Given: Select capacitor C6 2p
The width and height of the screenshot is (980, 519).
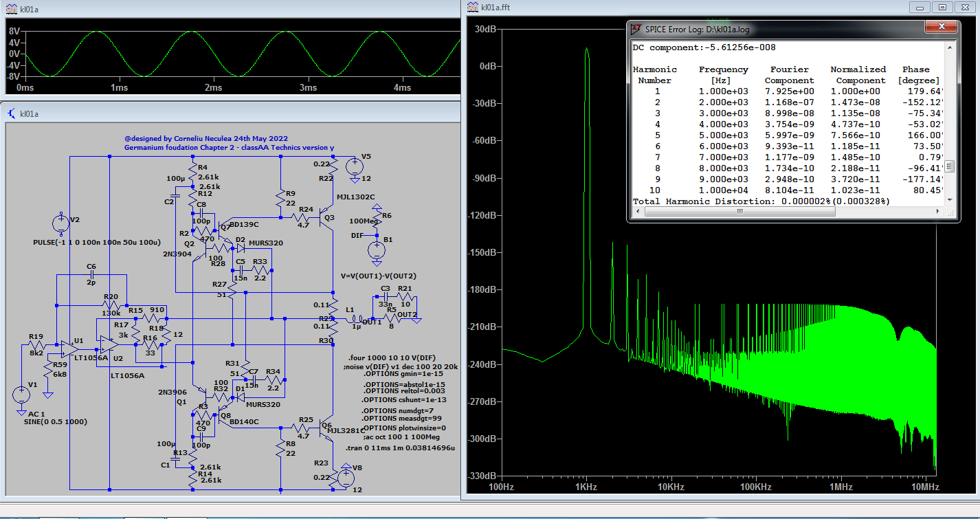Looking at the screenshot, I should (x=91, y=274).
